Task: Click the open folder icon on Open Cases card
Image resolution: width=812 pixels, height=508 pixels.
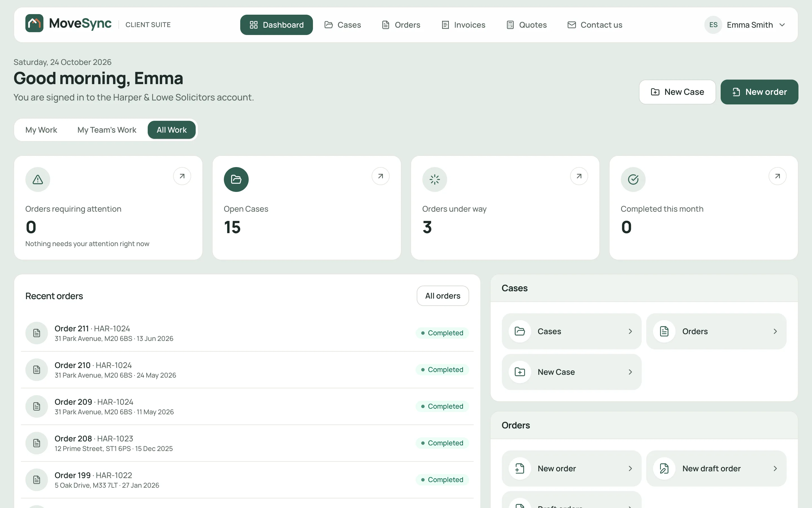Action: point(236,179)
